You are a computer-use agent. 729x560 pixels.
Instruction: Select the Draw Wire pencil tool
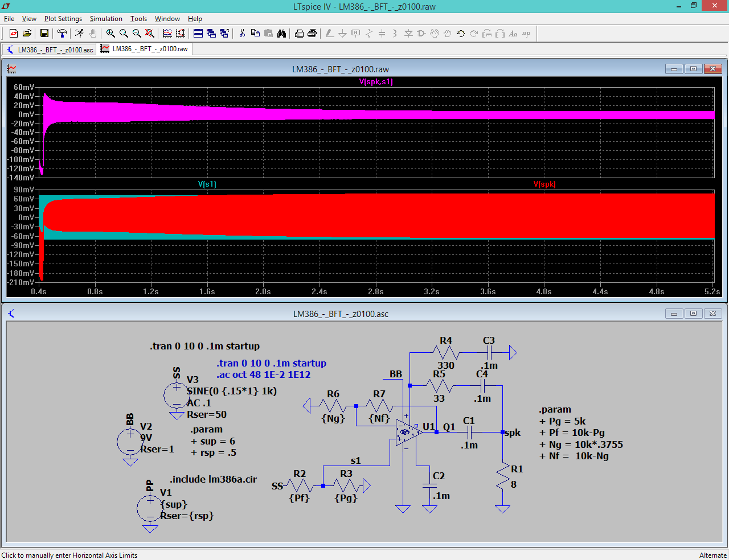330,34
